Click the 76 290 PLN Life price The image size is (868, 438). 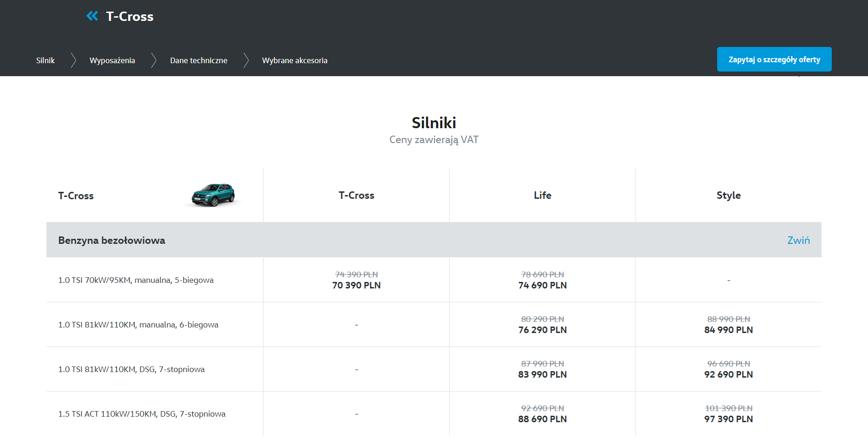coord(543,330)
